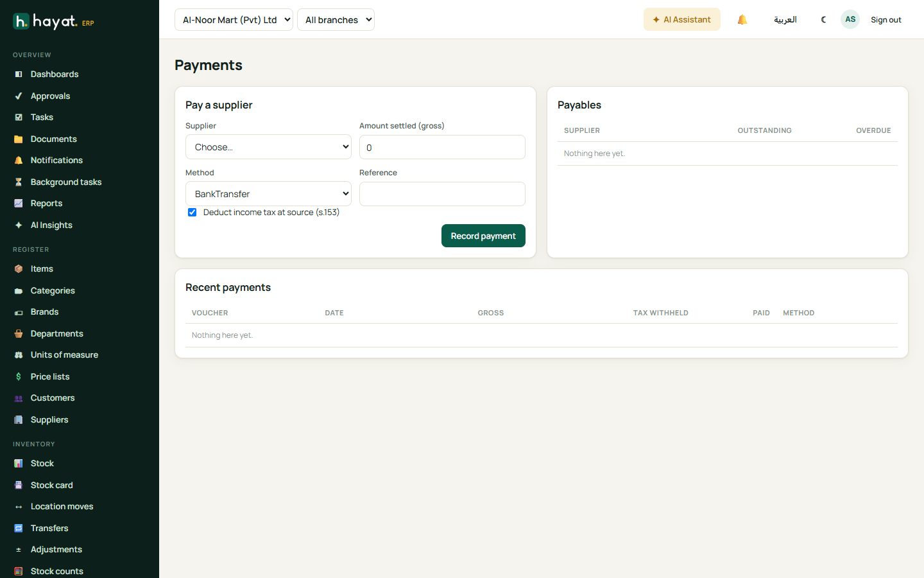This screenshot has height=578, width=924.
Task: Open the AS user avatar
Action: (850, 19)
